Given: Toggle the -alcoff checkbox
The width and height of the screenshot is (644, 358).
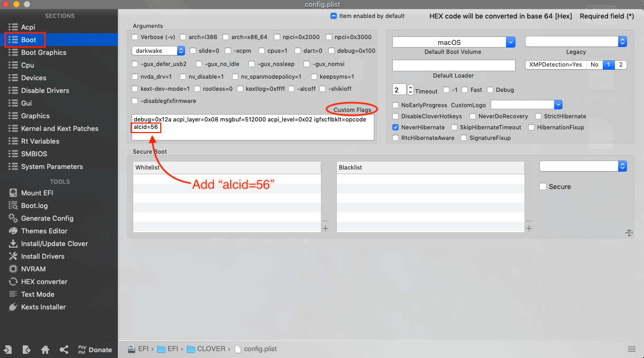Looking at the screenshot, I should [x=291, y=89].
